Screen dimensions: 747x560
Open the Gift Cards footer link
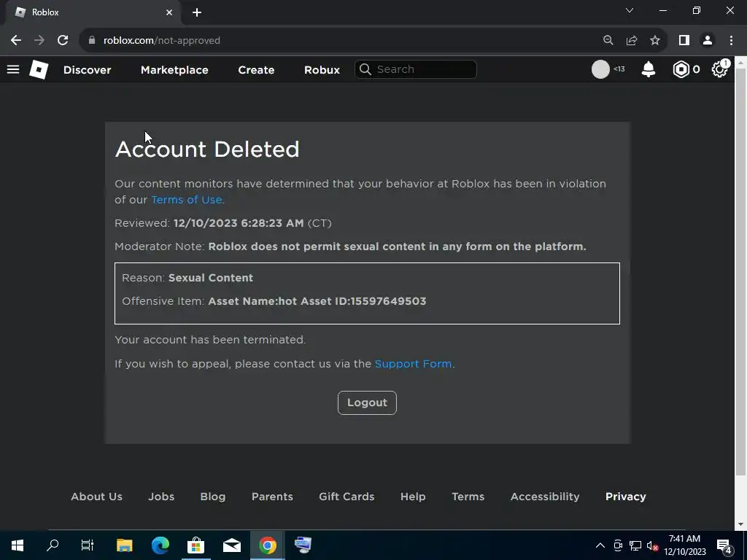347,496
